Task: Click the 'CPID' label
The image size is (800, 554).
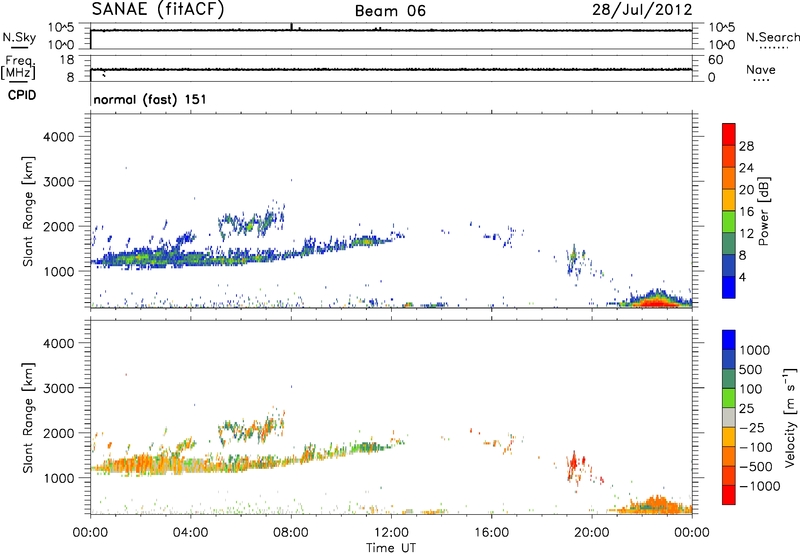Action: pyautogui.click(x=22, y=95)
